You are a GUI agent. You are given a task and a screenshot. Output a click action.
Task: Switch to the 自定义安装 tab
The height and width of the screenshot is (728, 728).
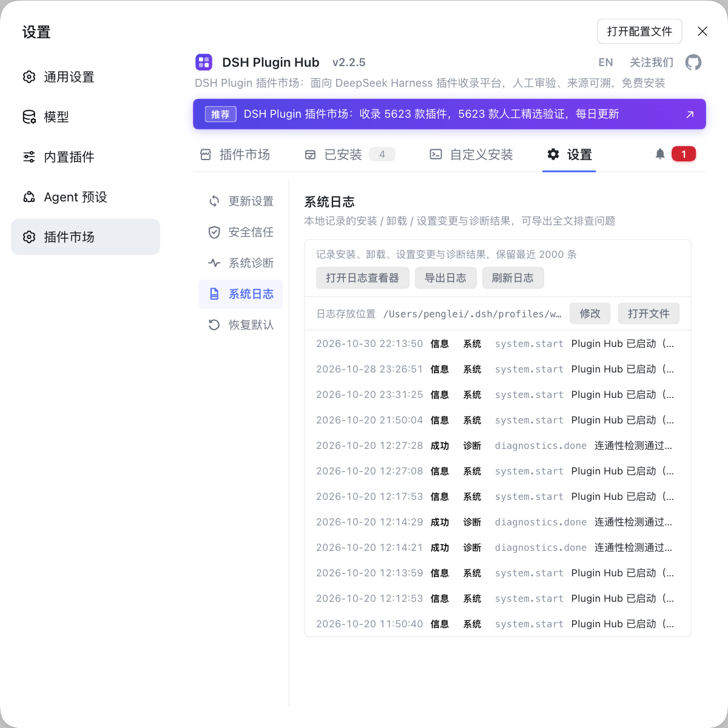(471, 155)
